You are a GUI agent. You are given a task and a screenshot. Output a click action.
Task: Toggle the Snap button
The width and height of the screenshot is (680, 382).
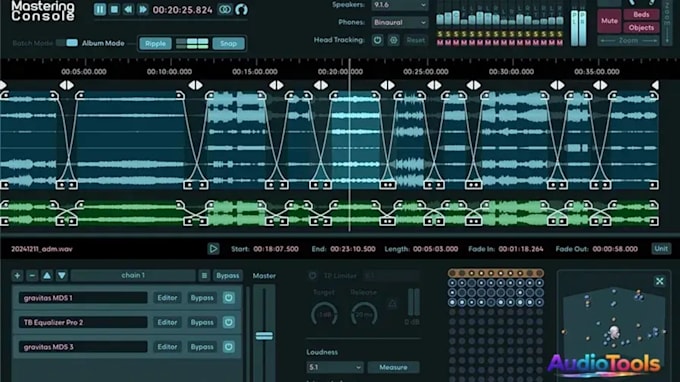[228, 43]
